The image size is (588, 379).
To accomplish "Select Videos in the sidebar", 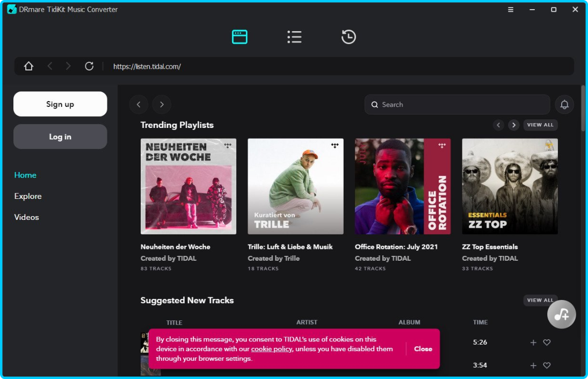I will [x=27, y=217].
